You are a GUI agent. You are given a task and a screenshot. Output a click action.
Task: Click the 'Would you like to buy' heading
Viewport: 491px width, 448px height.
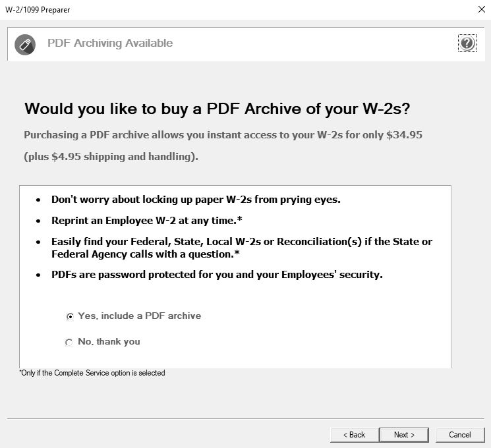[x=217, y=109]
